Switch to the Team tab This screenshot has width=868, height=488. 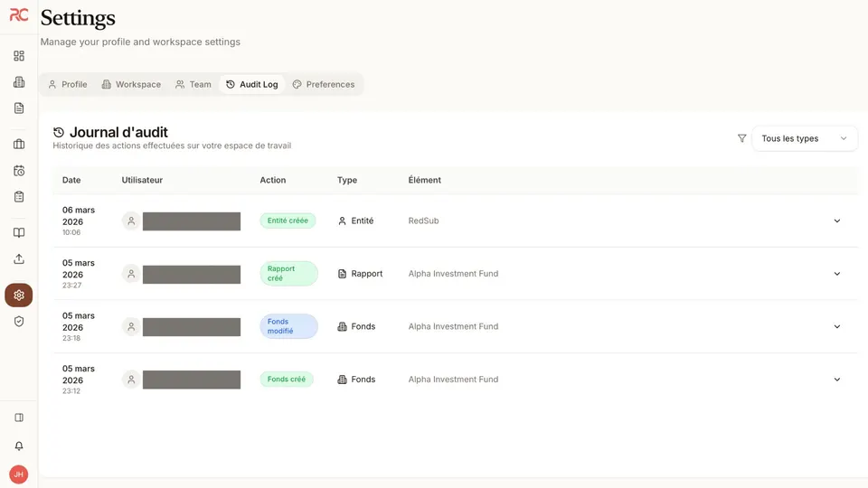click(193, 84)
